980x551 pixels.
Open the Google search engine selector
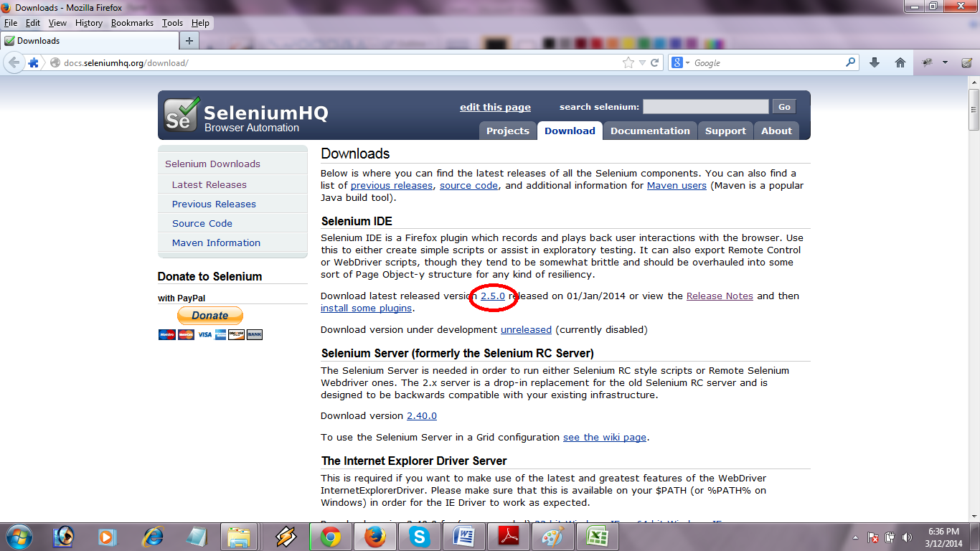pyautogui.click(x=679, y=62)
